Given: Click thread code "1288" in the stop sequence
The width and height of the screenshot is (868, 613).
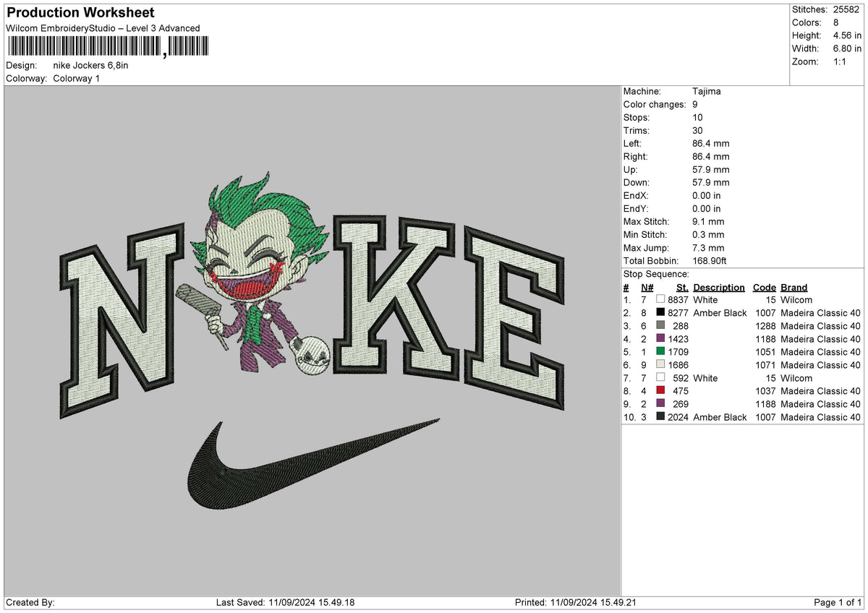Looking at the screenshot, I should point(765,325).
